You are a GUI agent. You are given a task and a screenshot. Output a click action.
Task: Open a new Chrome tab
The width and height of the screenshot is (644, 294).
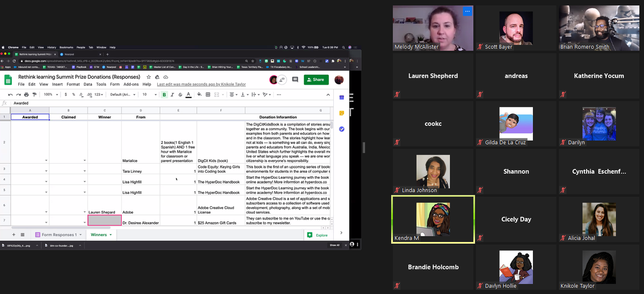(x=107, y=54)
